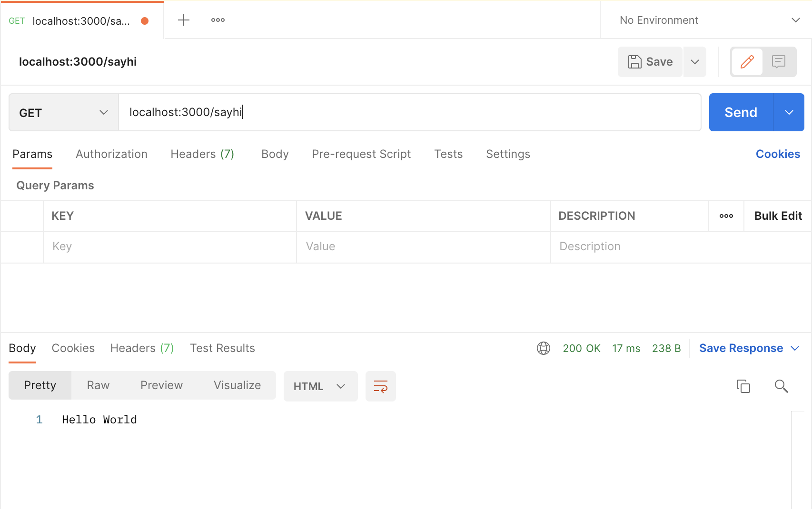The image size is (812, 509).
Task: Open the HTML format dropdown
Action: point(320,386)
